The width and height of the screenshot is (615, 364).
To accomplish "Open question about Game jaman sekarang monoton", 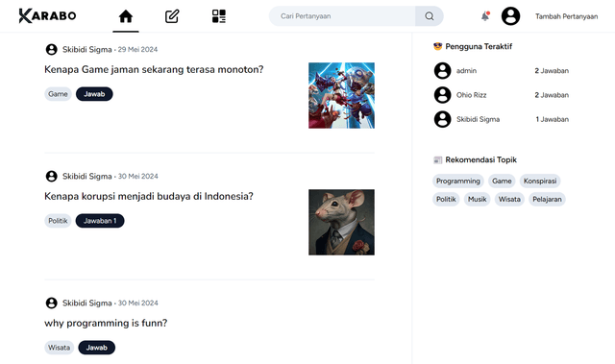I will [154, 69].
